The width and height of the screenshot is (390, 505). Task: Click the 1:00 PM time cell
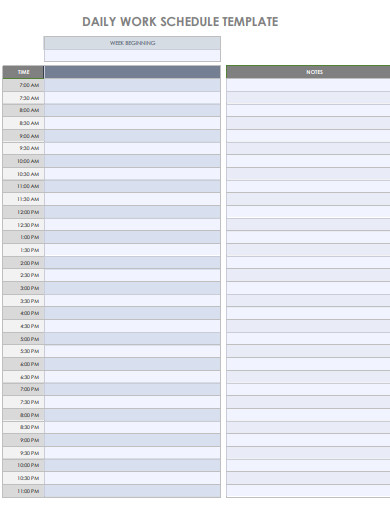[23, 237]
